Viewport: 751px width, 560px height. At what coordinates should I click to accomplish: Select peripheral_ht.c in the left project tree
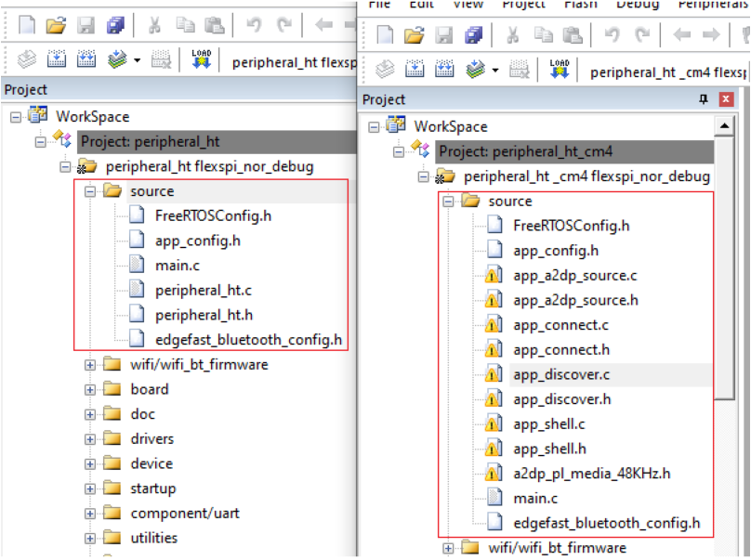pyautogui.click(x=203, y=290)
